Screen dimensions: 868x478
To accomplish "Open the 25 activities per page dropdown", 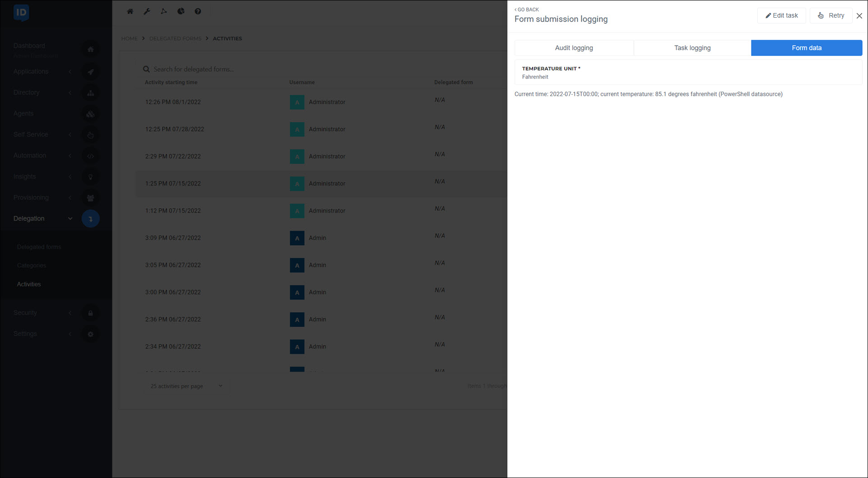I will (187, 386).
